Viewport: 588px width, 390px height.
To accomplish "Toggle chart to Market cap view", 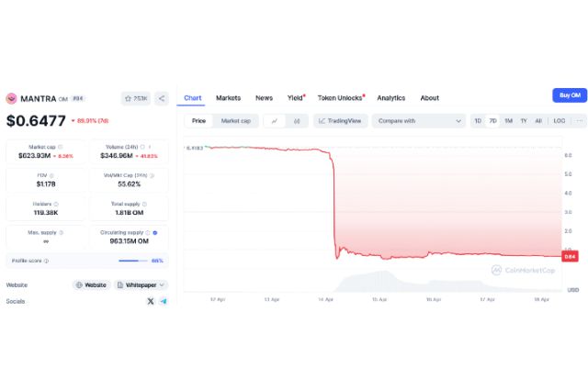I will (x=235, y=121).
